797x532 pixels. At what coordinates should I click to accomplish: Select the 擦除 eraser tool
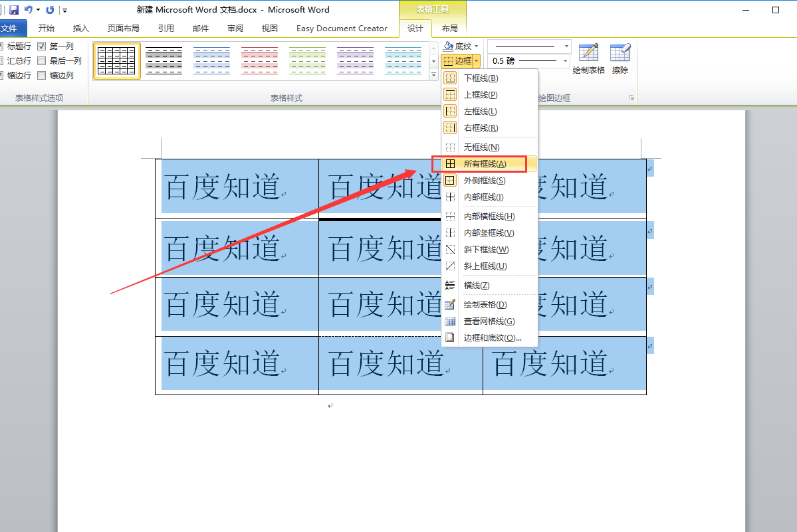tap(620, 59)
